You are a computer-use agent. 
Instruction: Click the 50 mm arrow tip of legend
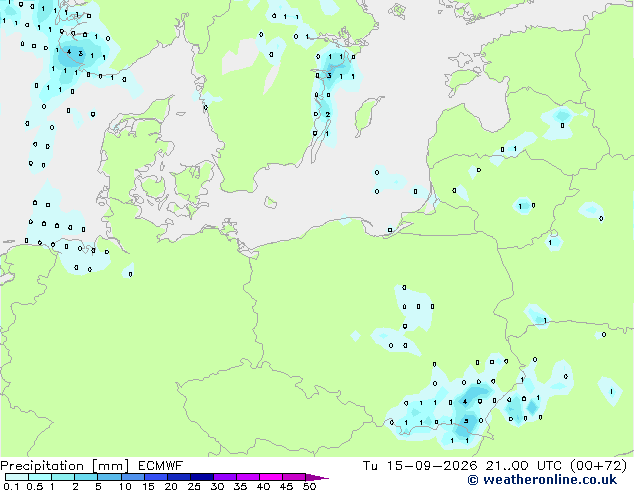(317, 477)
